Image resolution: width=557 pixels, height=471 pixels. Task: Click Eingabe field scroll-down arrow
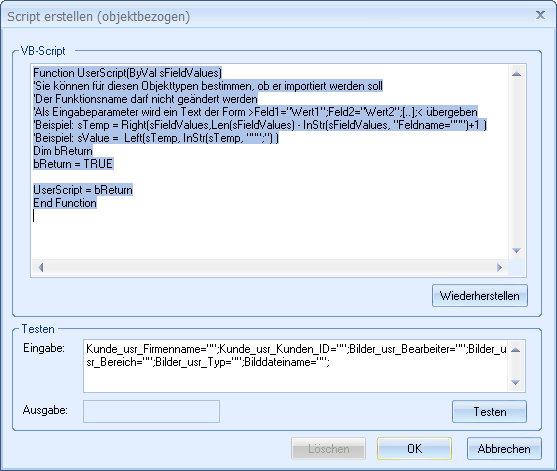(x=515, y=383)
